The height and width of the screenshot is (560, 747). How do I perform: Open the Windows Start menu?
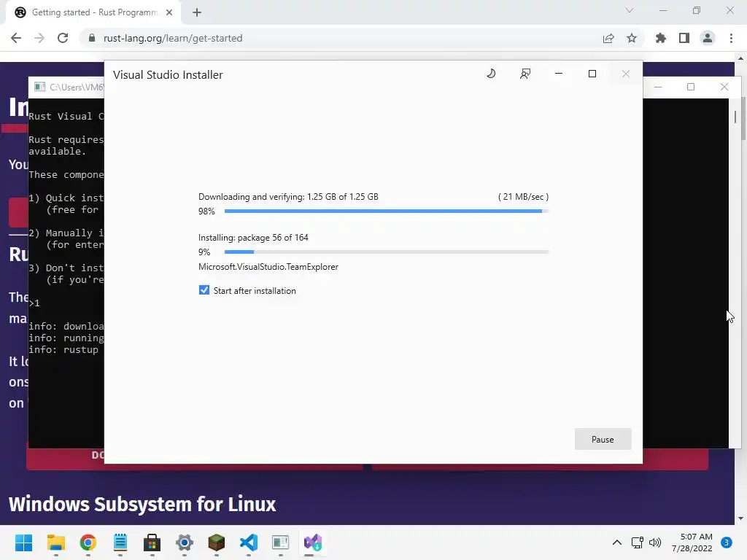tap(23, 542)
